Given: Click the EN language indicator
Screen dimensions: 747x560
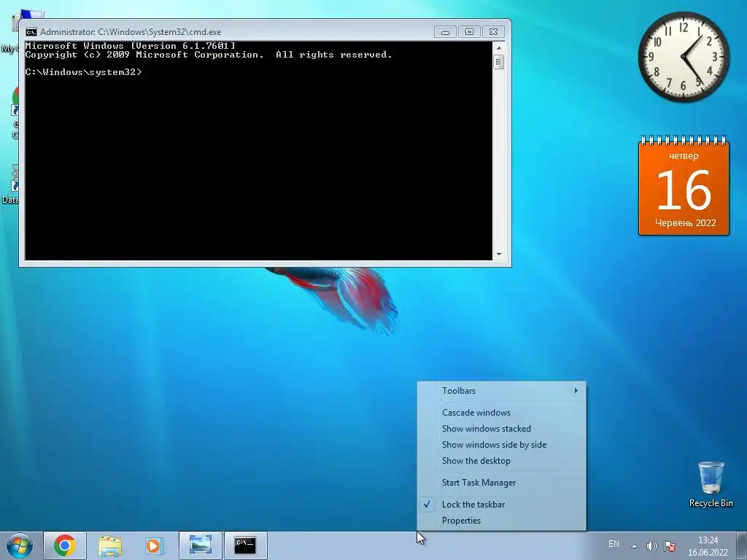Looking at the screenshot, I should pyautogui.click(x=614, y=544).
